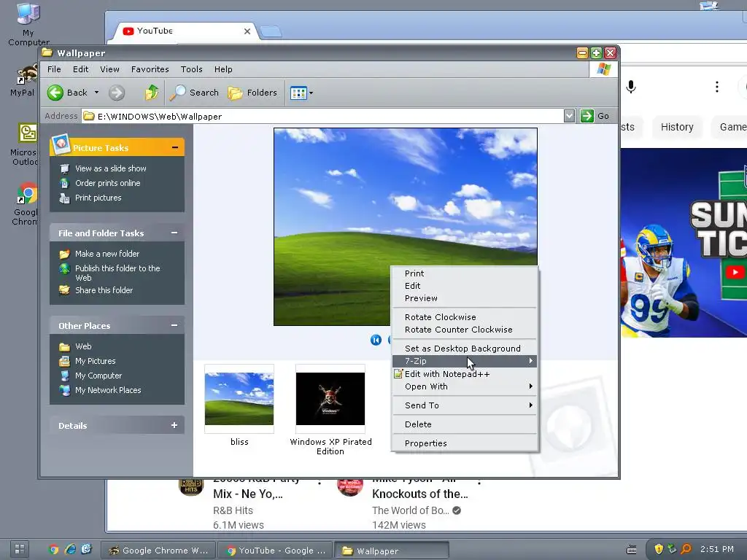Screen dimensions: 747x560
Task: Open My Computer in Other Places
Action: pyautogui.click(x=98, y=376)
